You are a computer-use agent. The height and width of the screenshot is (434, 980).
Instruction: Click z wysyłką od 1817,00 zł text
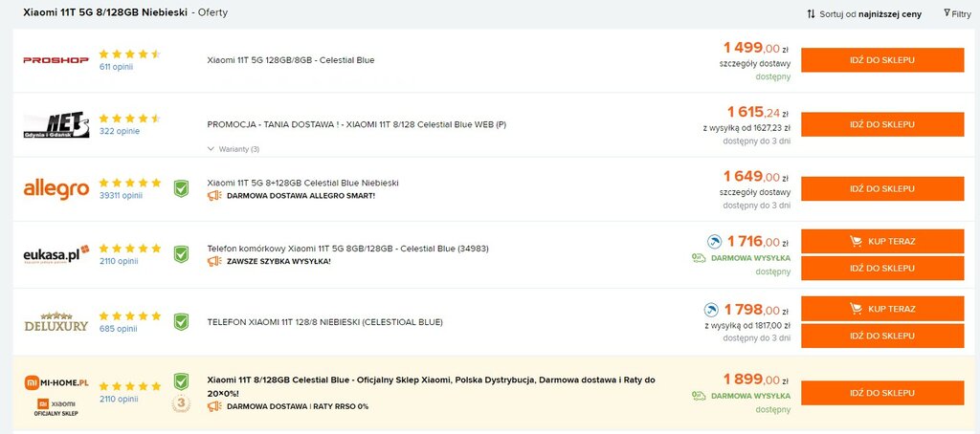click(x=747, y=325)
